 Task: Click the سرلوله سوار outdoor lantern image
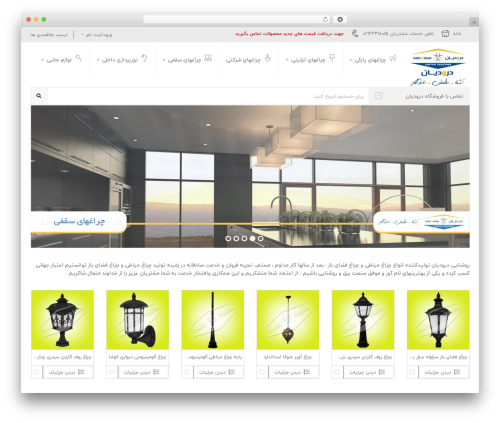pyautogui.click(x=438, y=320)
